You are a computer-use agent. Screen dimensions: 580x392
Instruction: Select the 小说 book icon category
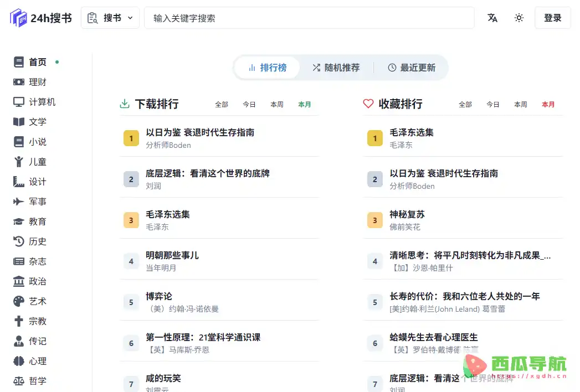click(x=18, y=142)
